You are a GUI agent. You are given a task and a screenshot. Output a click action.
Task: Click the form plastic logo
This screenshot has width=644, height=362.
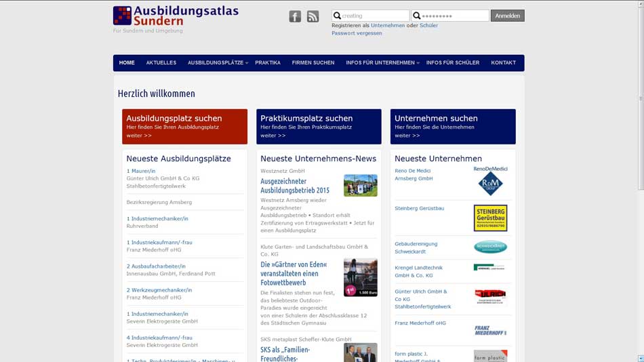(490, 356)
